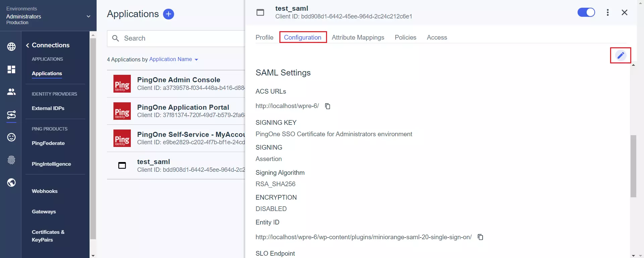Switch to the Access tab
Screen dimensions: 644x258
pos(437,37)
